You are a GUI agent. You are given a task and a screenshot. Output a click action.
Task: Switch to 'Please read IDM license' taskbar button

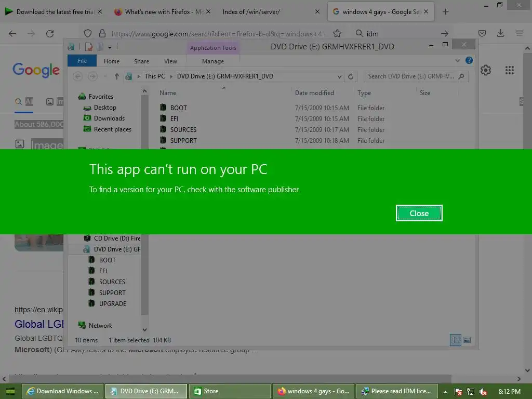coord(396,391)
